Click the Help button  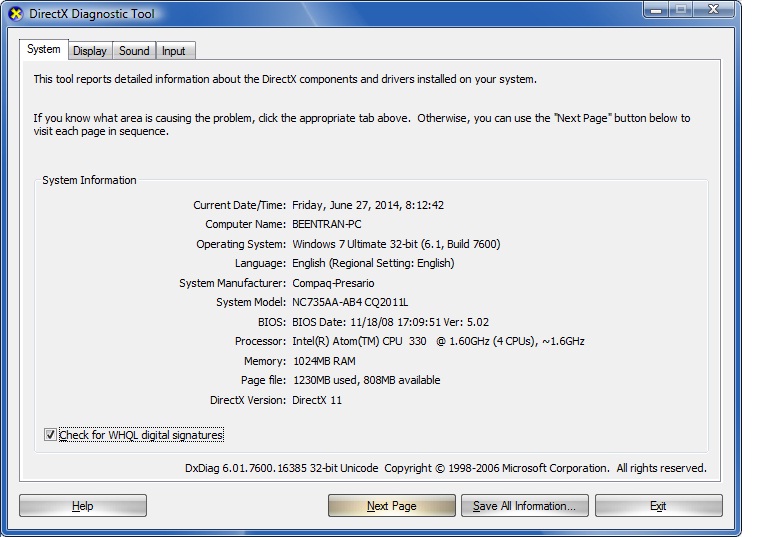click(83, 506)
